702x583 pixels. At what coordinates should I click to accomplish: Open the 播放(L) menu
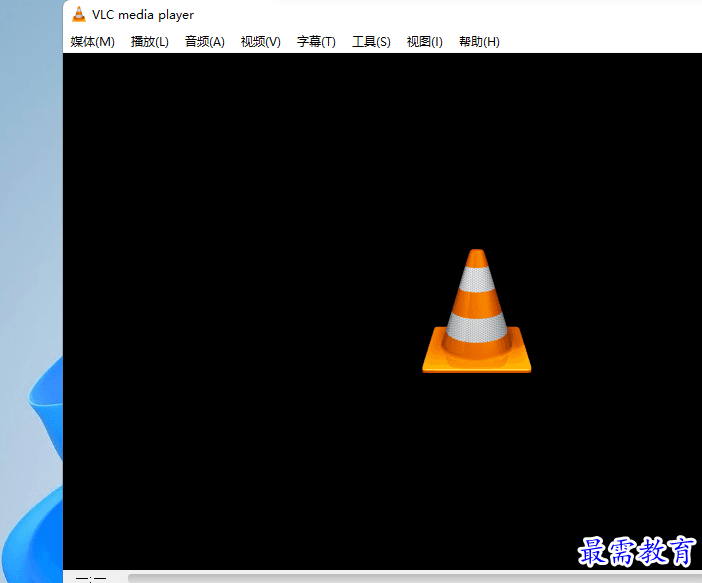click(150, 42)
